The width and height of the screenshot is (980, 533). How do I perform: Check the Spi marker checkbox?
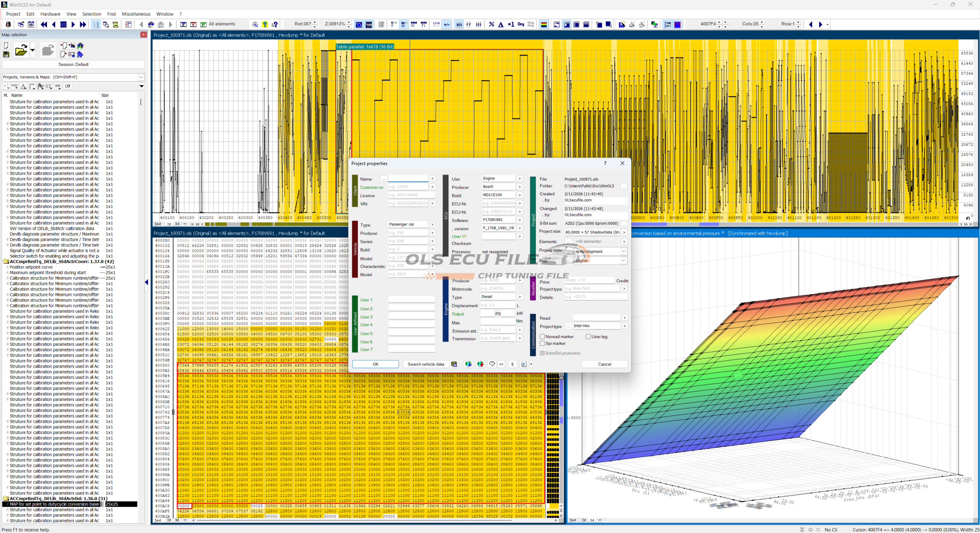tap(542, 343)
